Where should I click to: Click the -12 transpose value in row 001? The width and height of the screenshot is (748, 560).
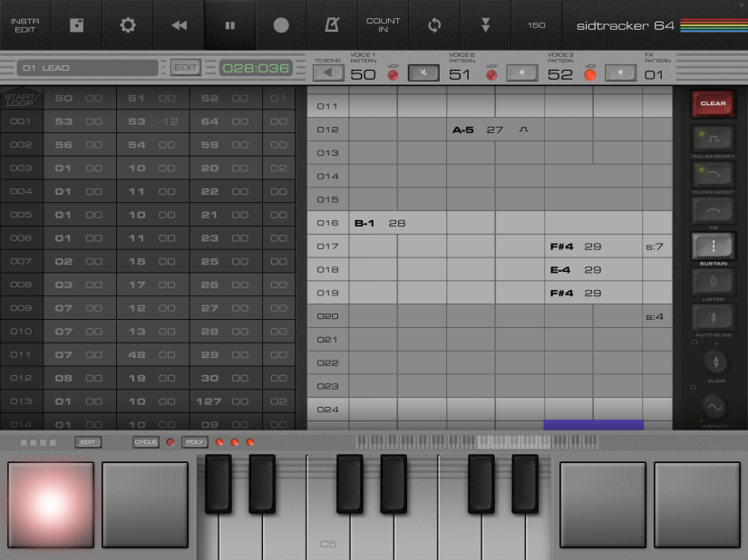click(168, 121)
